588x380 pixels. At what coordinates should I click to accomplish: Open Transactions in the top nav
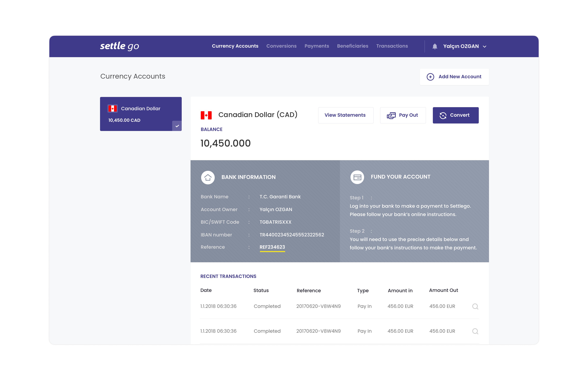tap(392, 46)
